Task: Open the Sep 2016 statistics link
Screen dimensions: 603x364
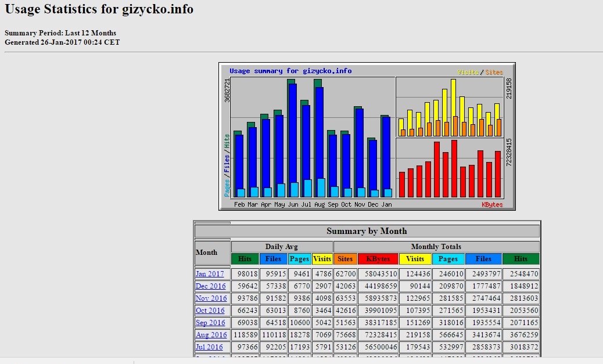Action: (x=210, y=323)
